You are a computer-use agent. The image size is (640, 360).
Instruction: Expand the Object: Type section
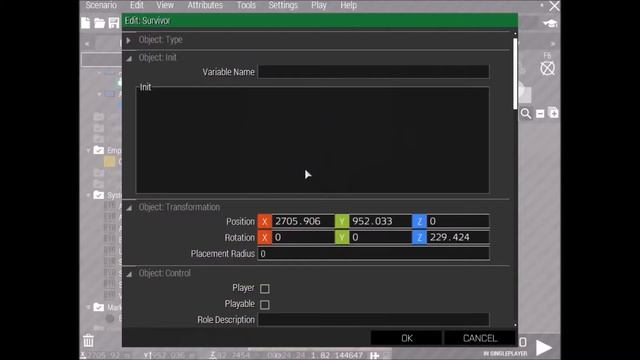click(128, 40)
